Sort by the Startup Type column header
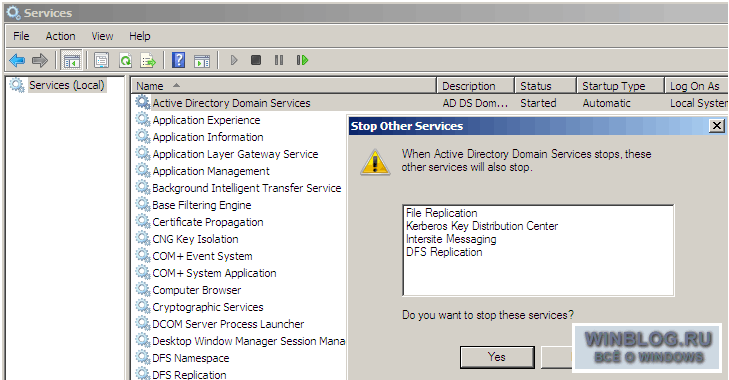 (620, 86)
